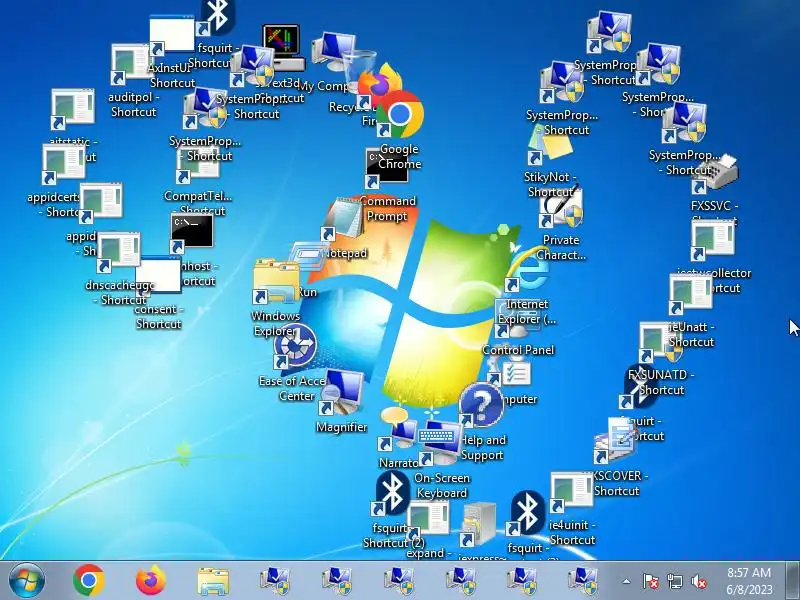
Task: Show hidden notification area icons
Action: pos(626,581)
